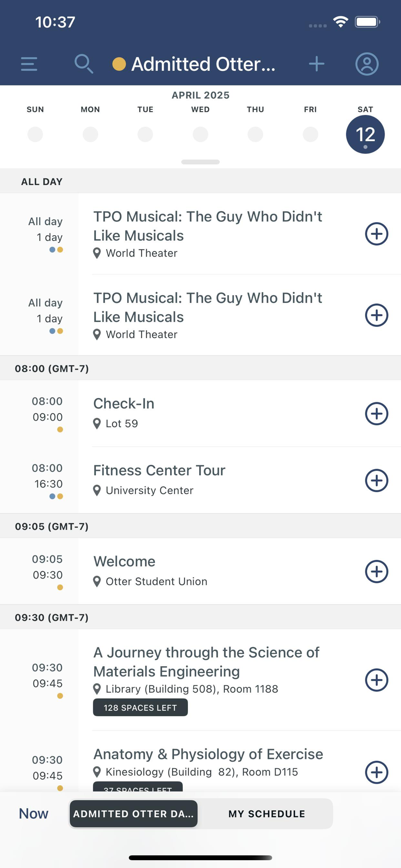Screen dimensions: 401x868
Task: Open the Admitted Otter event title dropdown
Action: [194, 64]
